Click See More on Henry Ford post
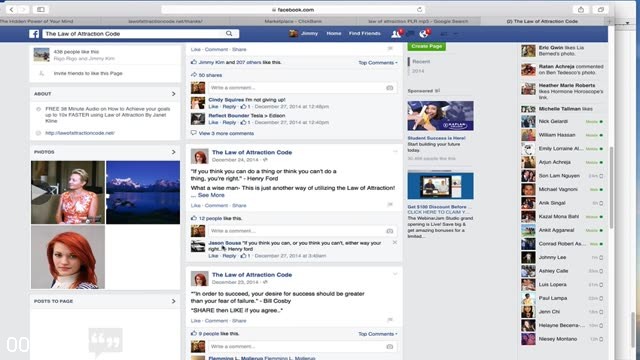Viewport: 640px width, 360px height. (x=211, y=195)
